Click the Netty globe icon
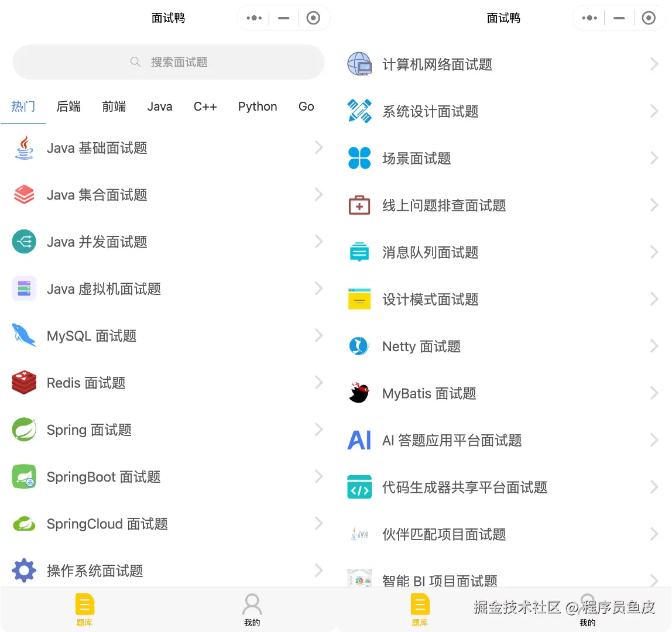The width and height of the screenshot is (672, 632). point(359,346)
